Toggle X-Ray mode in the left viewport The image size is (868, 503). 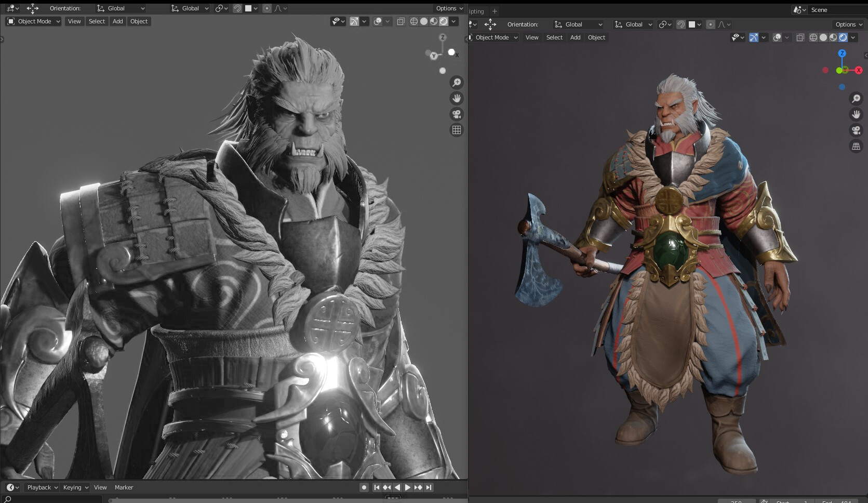click(x=400, y=21)
